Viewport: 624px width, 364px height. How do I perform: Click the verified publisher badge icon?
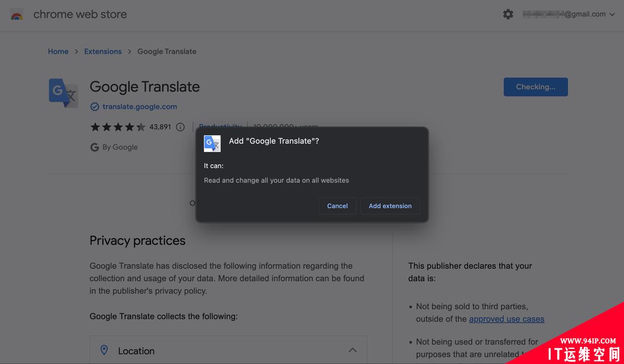[x=95, y=107]
